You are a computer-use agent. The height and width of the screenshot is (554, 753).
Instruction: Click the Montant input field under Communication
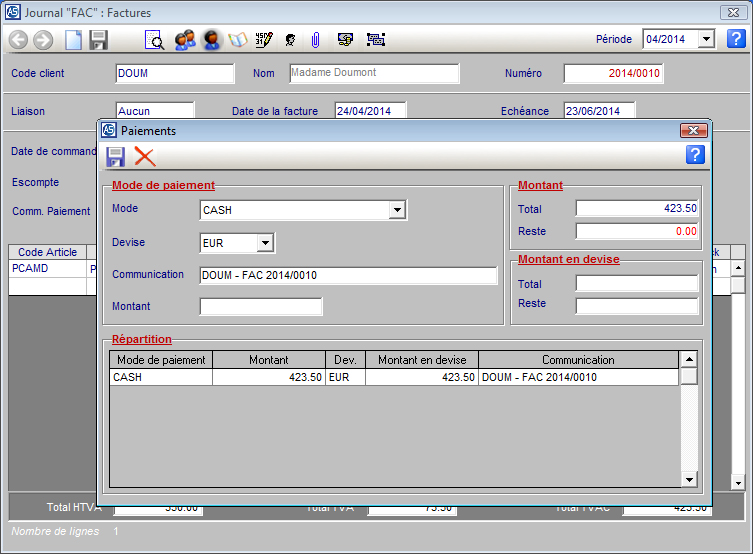coord(261,307)
